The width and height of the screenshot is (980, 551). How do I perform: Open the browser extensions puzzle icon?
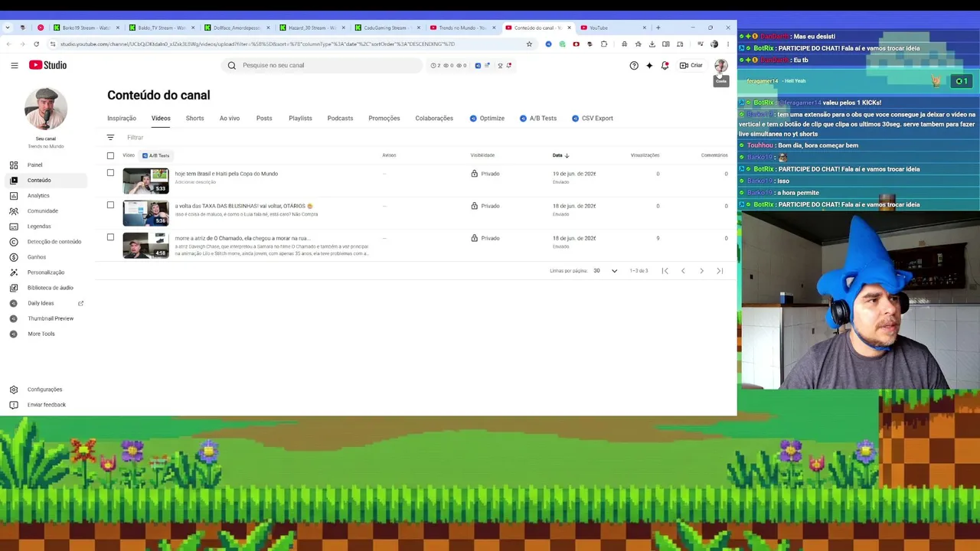(x=604, y=44)
